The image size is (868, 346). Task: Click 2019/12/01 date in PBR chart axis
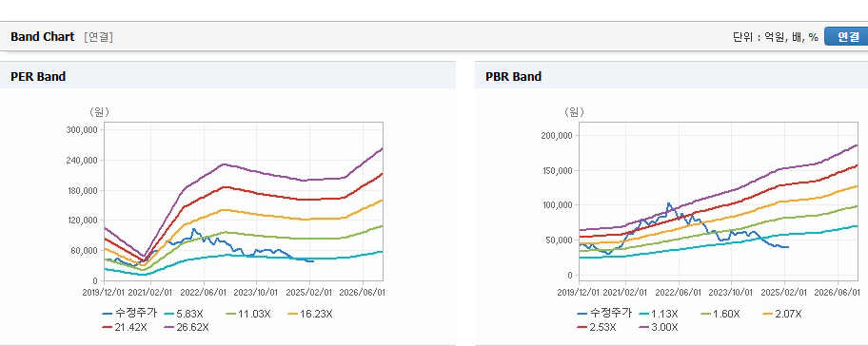579,292
